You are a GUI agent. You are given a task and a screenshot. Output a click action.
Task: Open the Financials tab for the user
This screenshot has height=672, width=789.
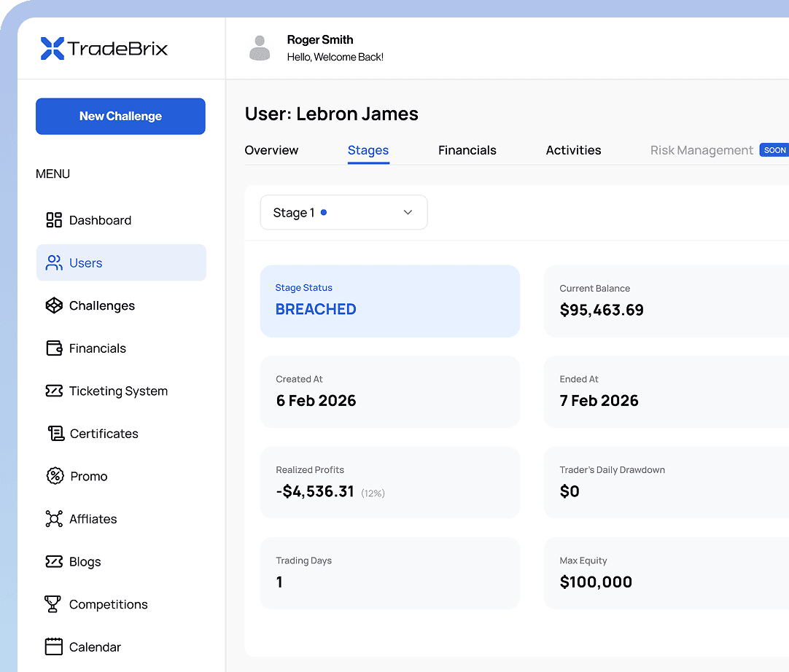tap(467, 150)
